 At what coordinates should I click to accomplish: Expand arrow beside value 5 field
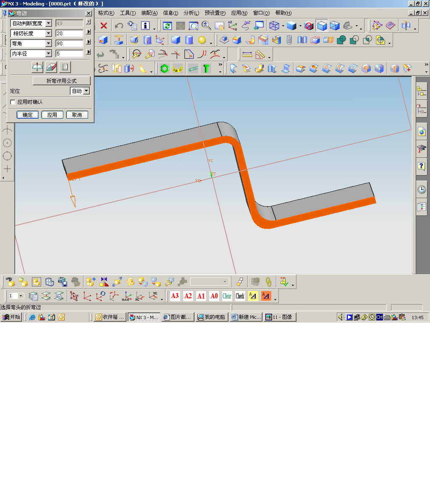tap(88, 52)
